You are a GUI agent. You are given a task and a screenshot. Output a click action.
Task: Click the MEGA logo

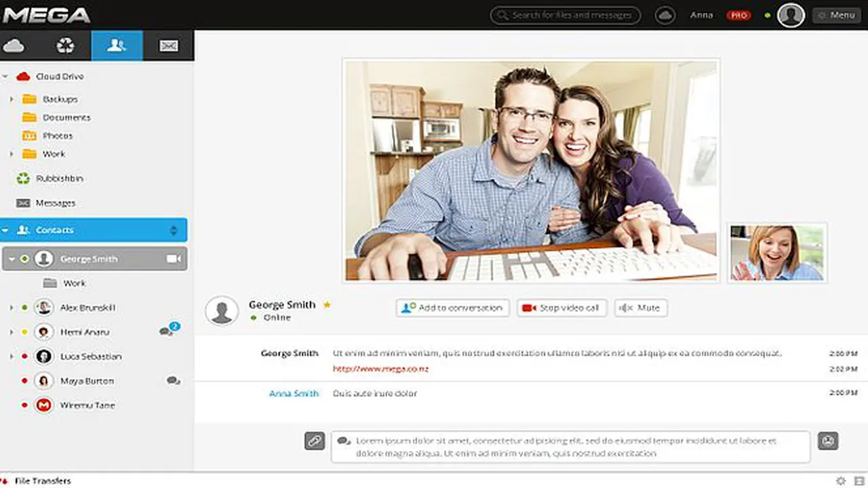click(46, 15)
